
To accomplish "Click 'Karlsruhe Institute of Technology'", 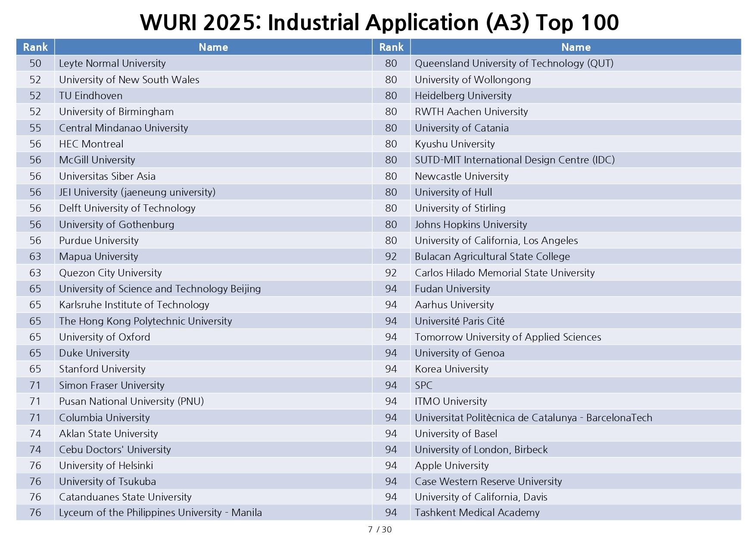I will coord(134,305).
